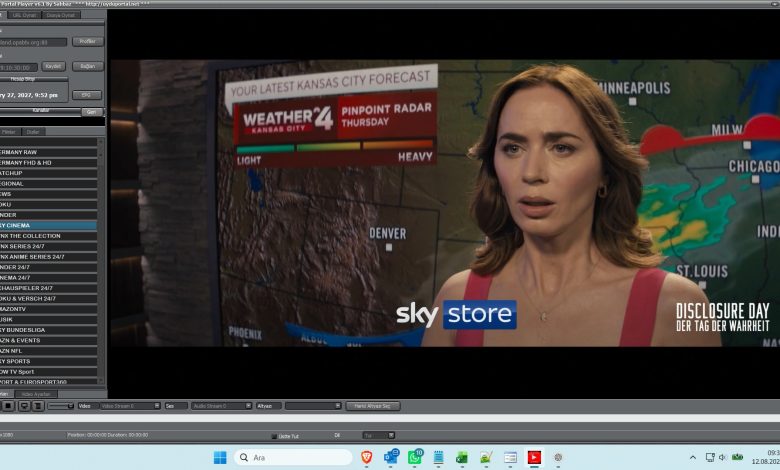The image size is (780, 470).
Task: Open the small dropdown next to playback icons
Action: click(61, 406)
